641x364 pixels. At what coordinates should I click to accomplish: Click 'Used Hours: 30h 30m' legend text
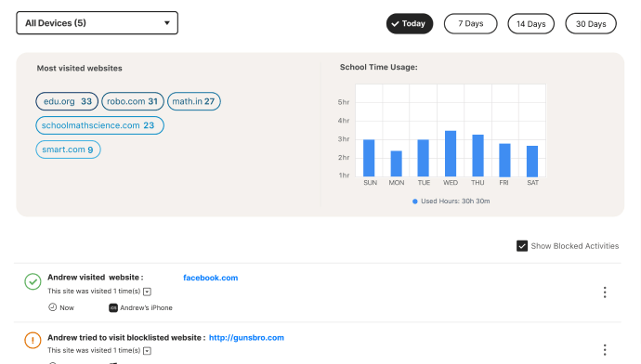click(x=455, y=201)
